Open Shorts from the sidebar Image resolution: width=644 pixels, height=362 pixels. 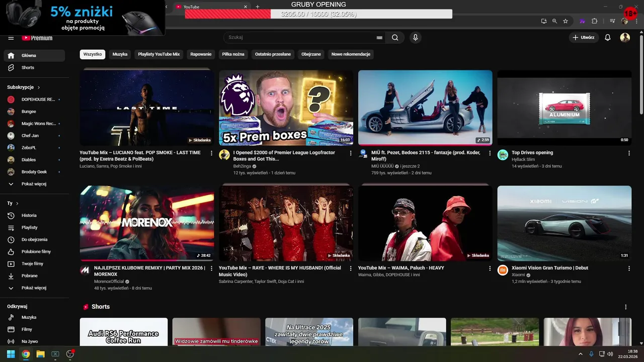[34, 67]
